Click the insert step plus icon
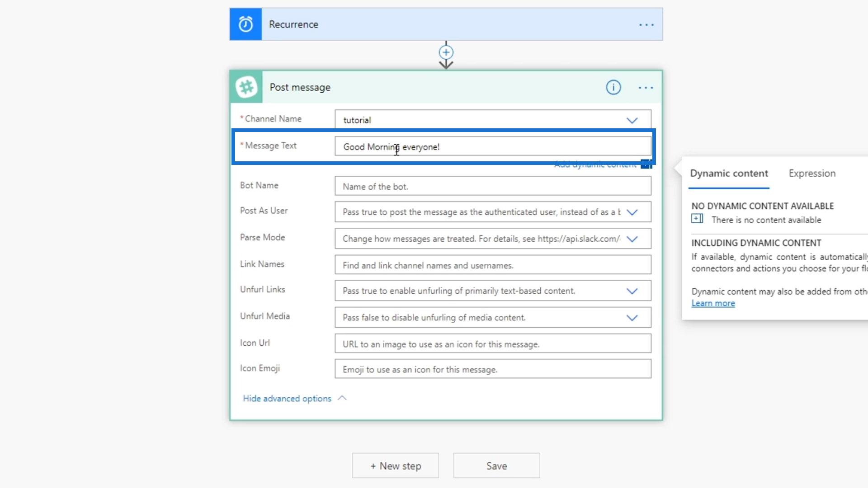The height and width of the screenshot is (488, 868). (x=446, y=52)
